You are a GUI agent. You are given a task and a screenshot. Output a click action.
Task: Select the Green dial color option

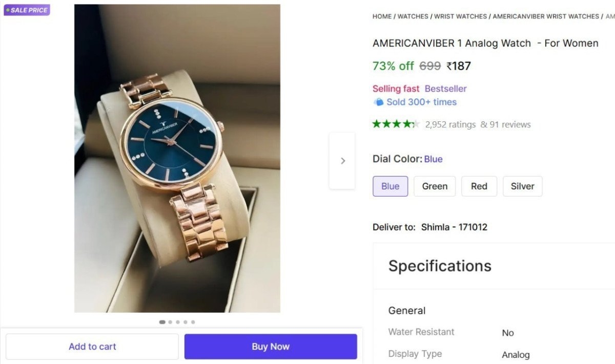point(434,186)
